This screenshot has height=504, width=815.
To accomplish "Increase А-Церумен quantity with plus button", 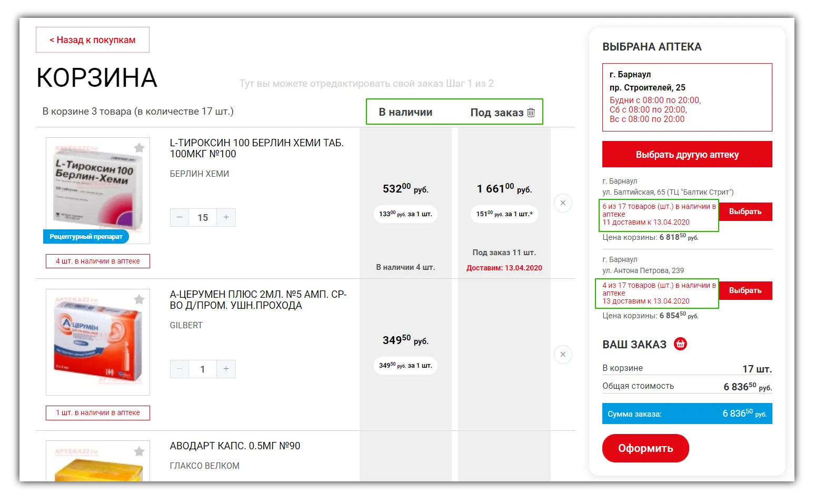I will (226, 369).
